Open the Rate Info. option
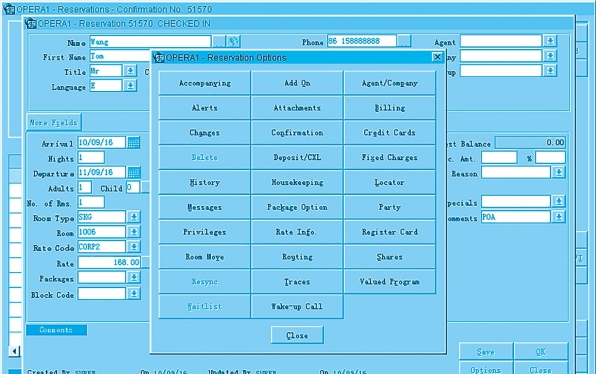 pos(297,232)
